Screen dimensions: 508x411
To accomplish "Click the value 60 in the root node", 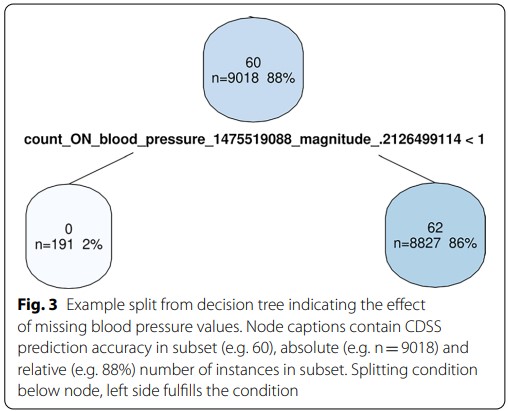I will click(x=253, y=63).
